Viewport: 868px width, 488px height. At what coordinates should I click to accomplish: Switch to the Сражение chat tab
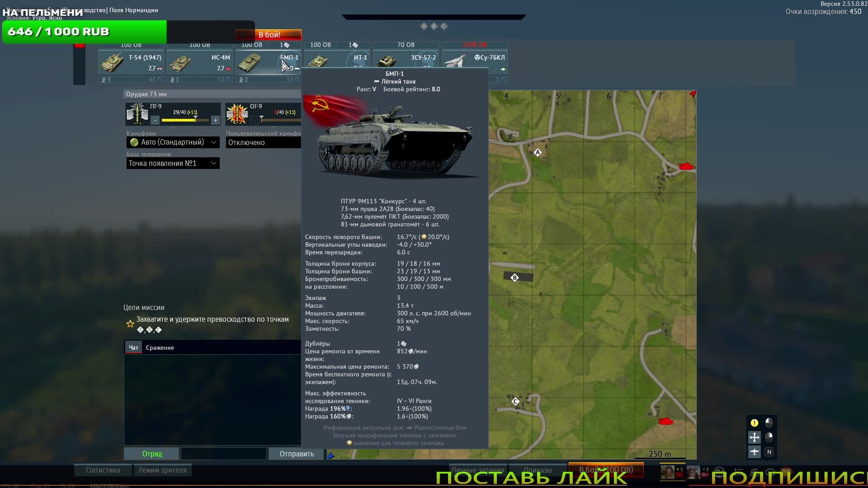(160, 347)
